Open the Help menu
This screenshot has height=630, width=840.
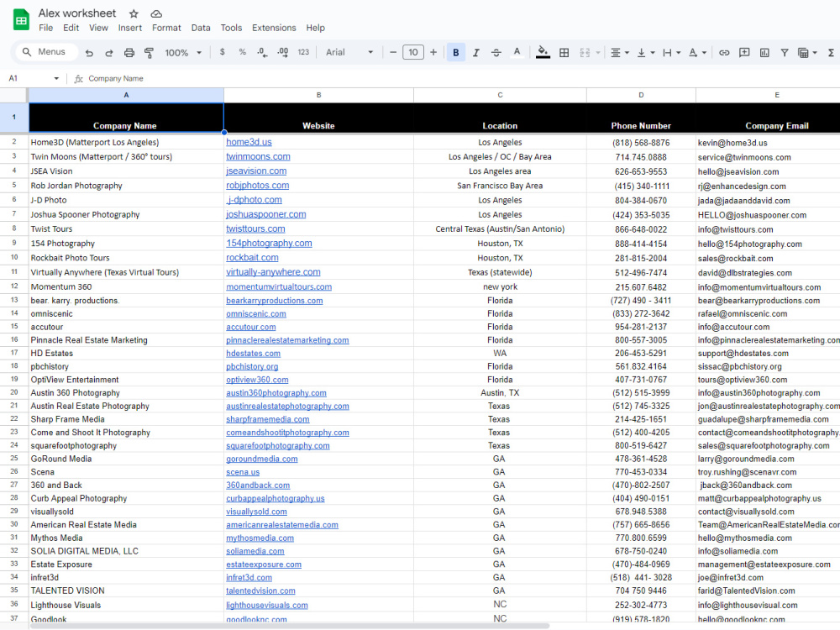coord(316,28)
